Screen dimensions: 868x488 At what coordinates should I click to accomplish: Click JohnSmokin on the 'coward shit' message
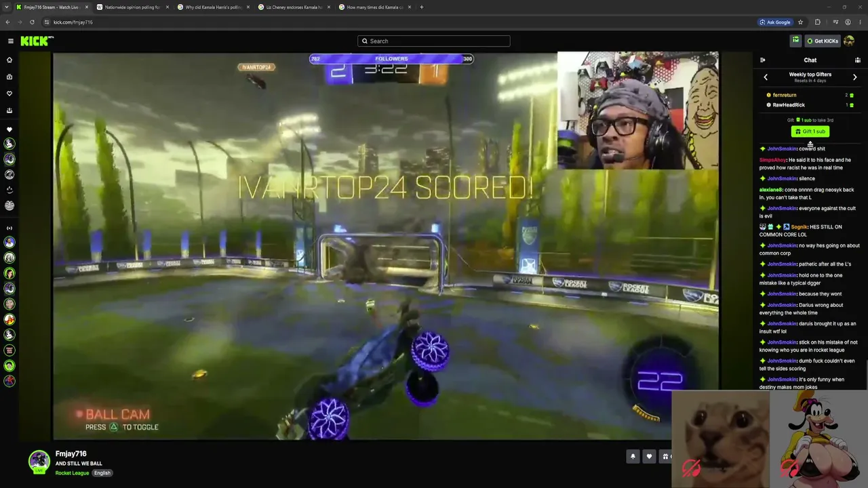pyautogui.click(x=782, y=148)
